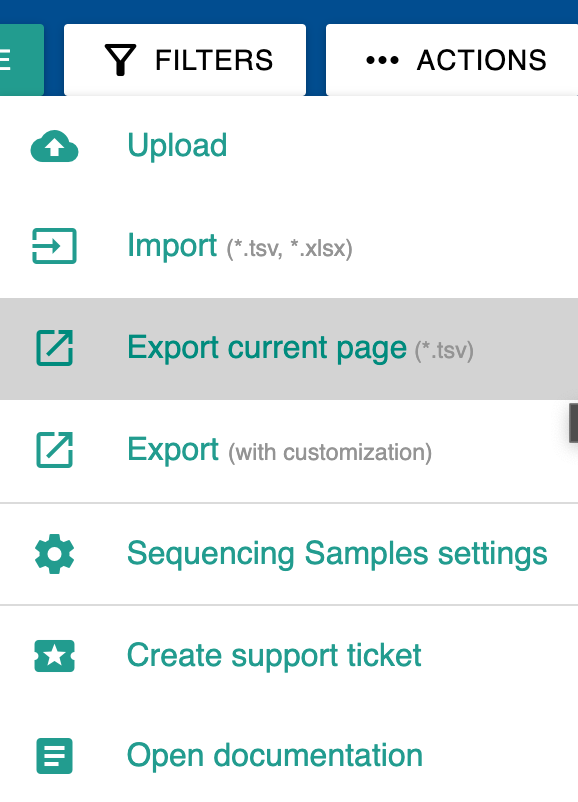This screenshot has width=578, height=802.
Task: Select Upload from the menu
Action: (289, 146)
